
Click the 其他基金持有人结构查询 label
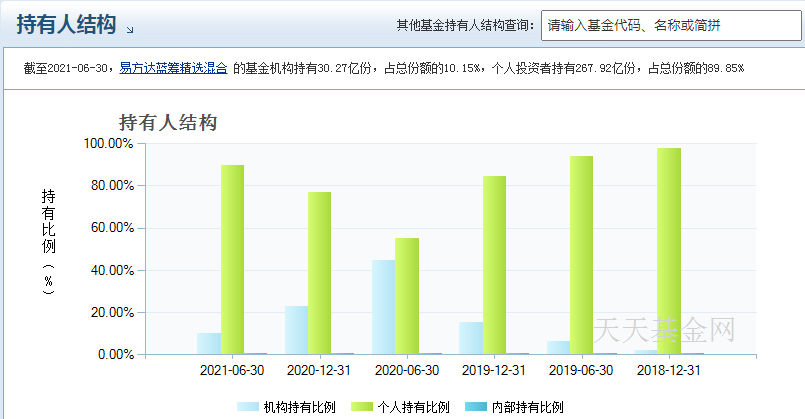click(x=464, y=26)
